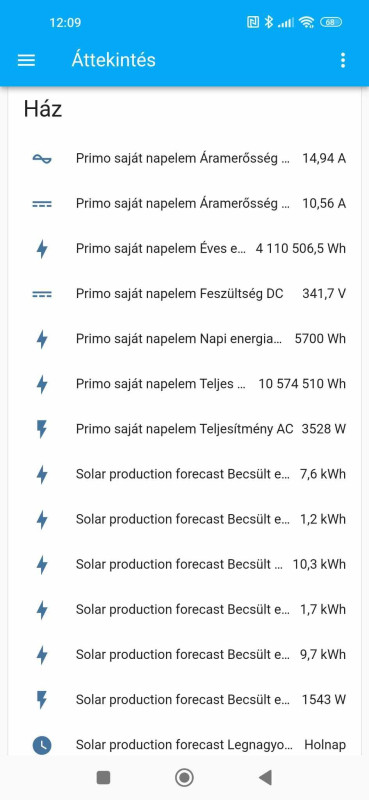Image resolution: width=369 pixels, height=800 pixels.
Task: Open the Primo Éves energy 4 110 506,5 Wh entry
Action: click(185, 248)
